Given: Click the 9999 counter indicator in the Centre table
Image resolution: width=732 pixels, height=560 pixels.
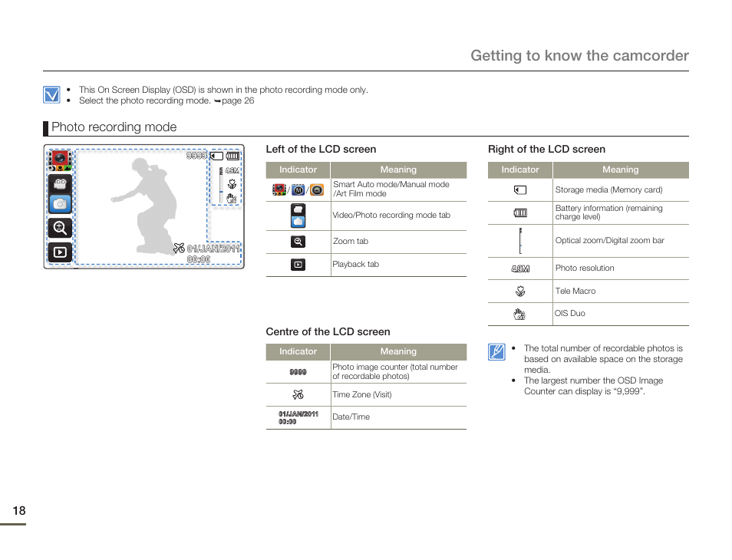Looking at the screenshot, I should pos(298,372).
